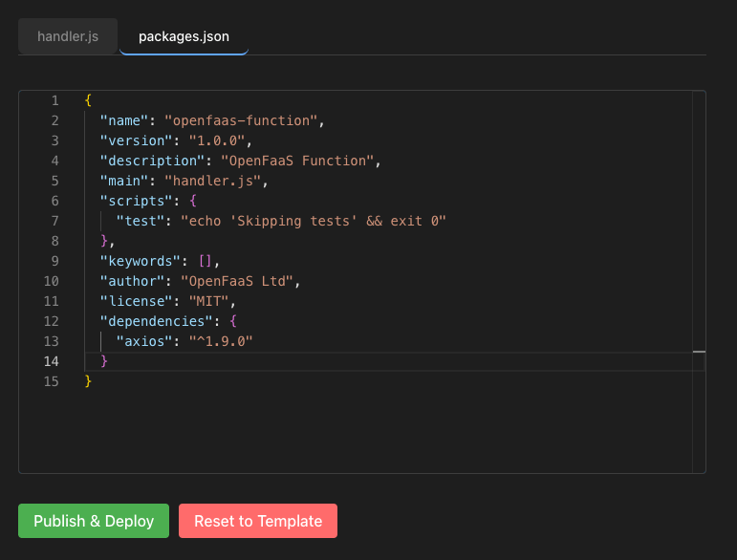The width and height of the screenshot is (737, 560).
Task: Click the Reset to Template button
Action: (x=258, y=521)
